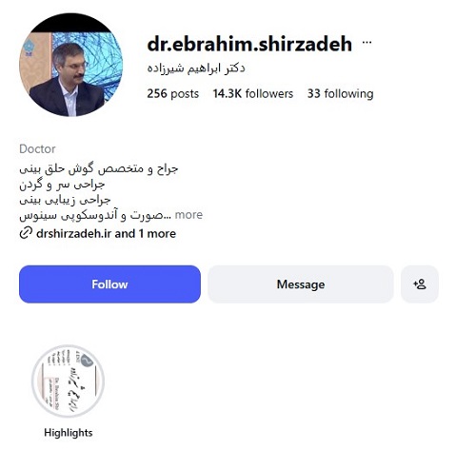Click the third bio line about nose surgery
The image size is (476, 450).
coord(65,200)
